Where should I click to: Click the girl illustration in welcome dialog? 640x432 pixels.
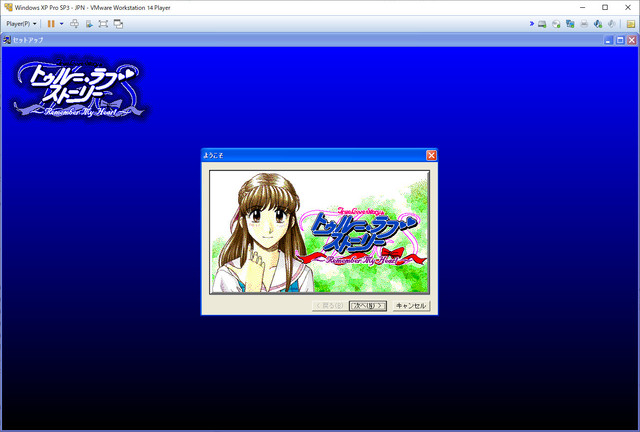263,235
